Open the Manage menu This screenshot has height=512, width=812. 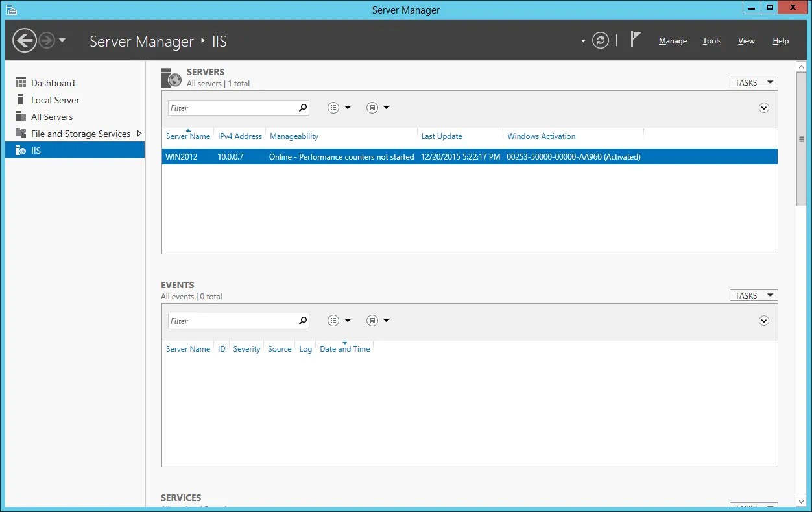(x=673, y=41)
